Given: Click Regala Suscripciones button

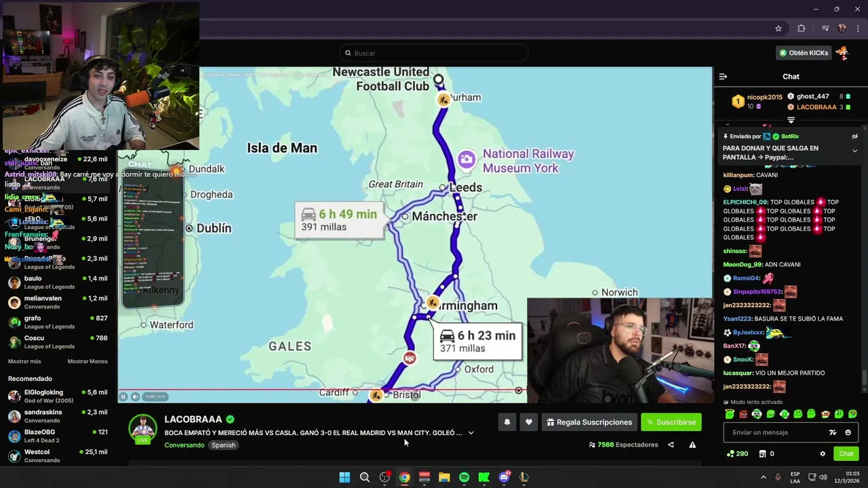Looking at the screenshot, I should [589, 422].
